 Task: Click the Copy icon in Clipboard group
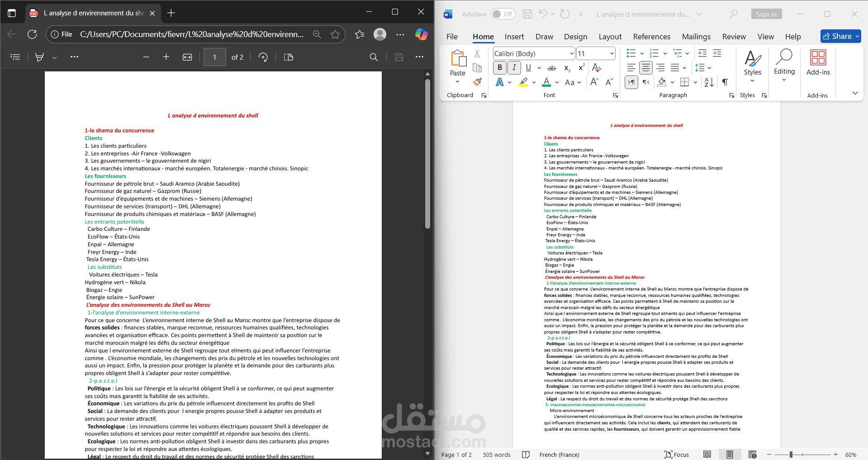pyautogui.click(x=477, y=68)
